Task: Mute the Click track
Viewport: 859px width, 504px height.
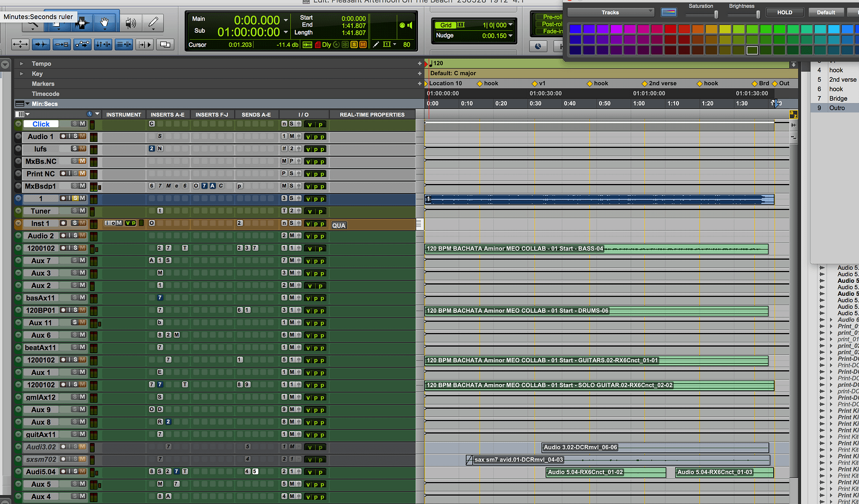Action: (83, 124)
